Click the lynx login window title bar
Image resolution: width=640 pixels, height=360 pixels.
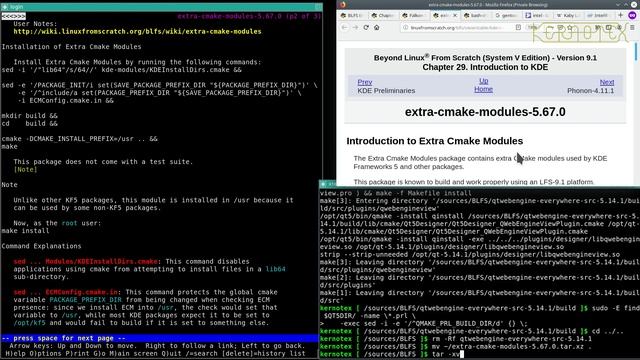[161, 7]
